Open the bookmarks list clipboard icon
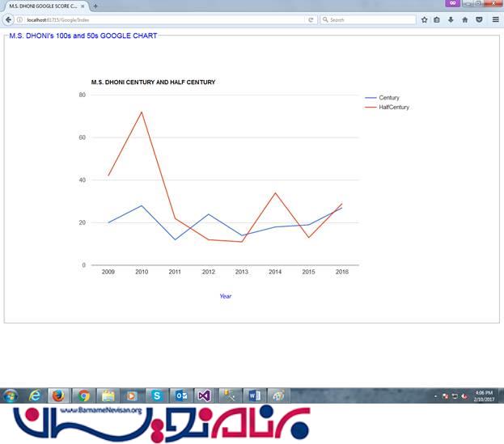The height and width of the screenshot is (444, 504). (x=437, y=19)
